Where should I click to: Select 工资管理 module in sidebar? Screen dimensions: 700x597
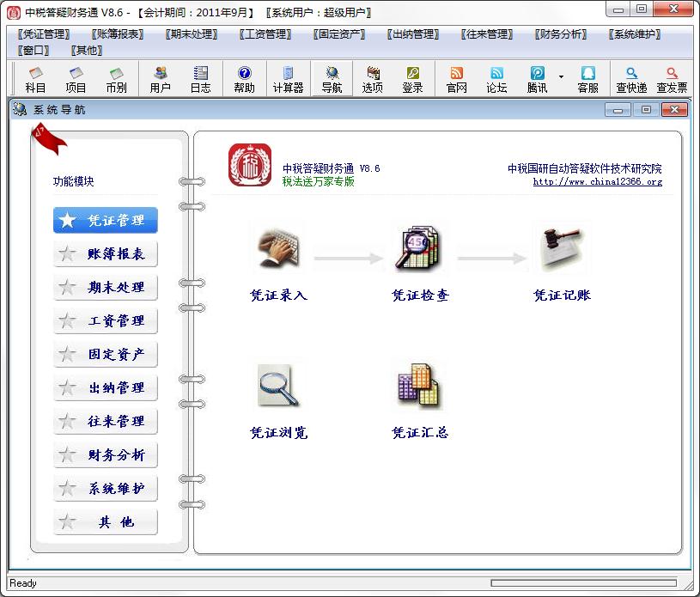(106, 320)
